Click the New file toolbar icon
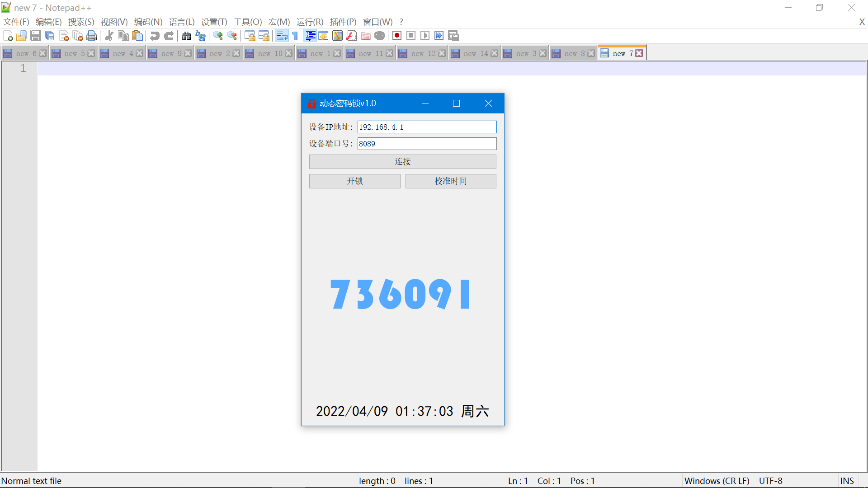Image resolution: width=868 pixels, height=488 pixels. pos(8,36)
